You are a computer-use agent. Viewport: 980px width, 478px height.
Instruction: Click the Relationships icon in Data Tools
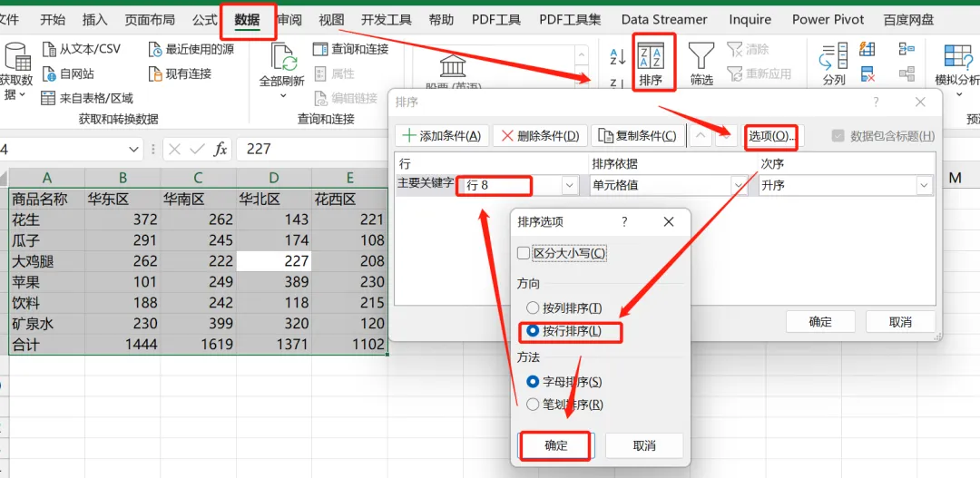906,73
